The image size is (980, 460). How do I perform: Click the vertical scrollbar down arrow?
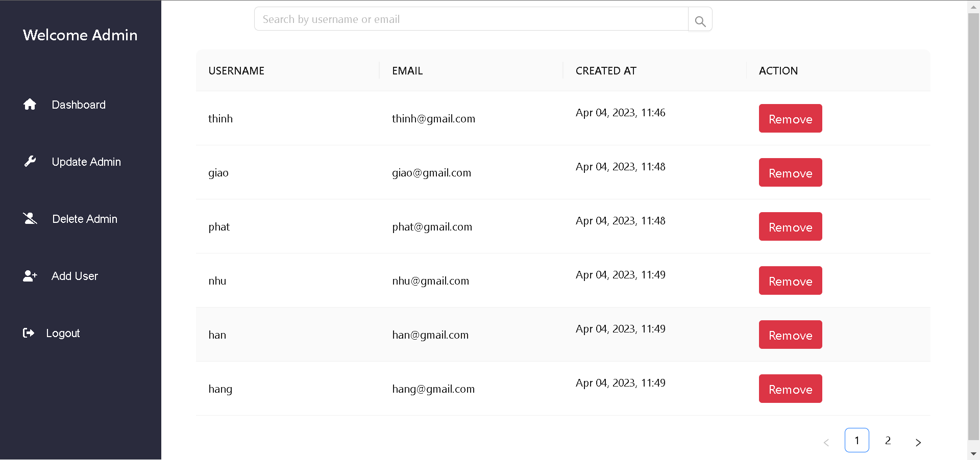973,454
